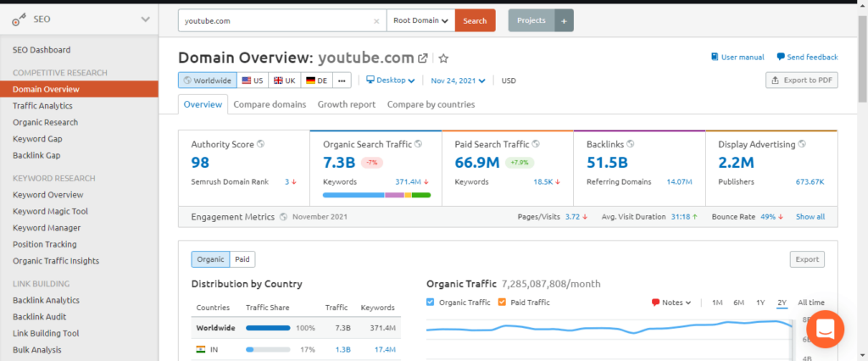Clear the youtube.com search field
868x361 pixels.
376,21
